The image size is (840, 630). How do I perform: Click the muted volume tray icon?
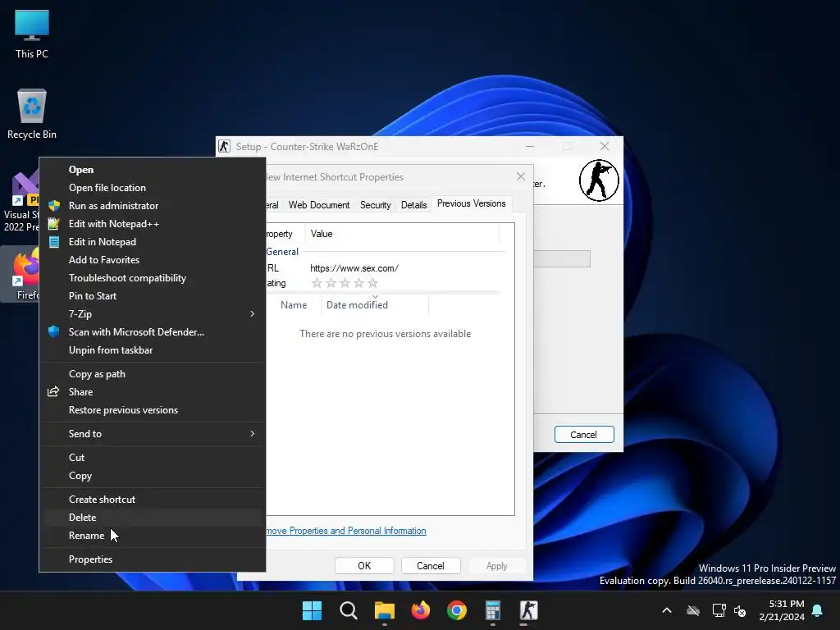pyautogui.click(x=741, y=610)
